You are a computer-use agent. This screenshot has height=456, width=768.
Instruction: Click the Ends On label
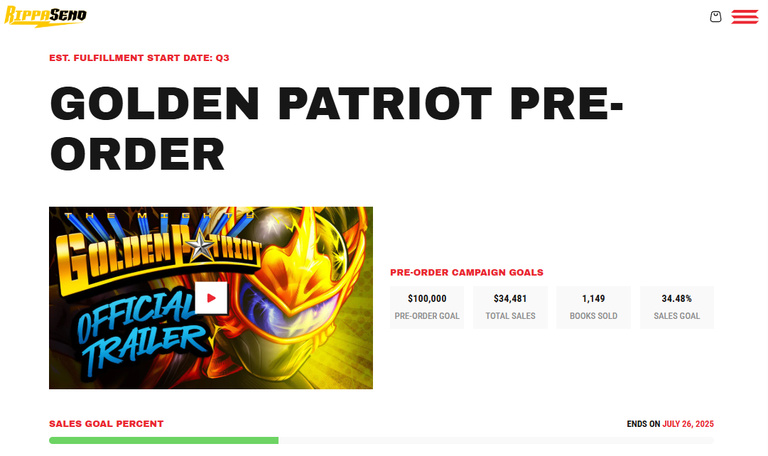tap(643, 424)
